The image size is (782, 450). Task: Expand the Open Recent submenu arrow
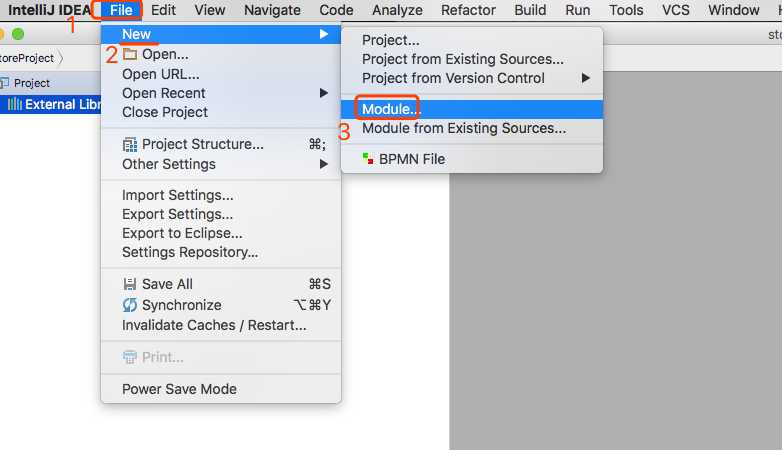(x=324, y=93)
